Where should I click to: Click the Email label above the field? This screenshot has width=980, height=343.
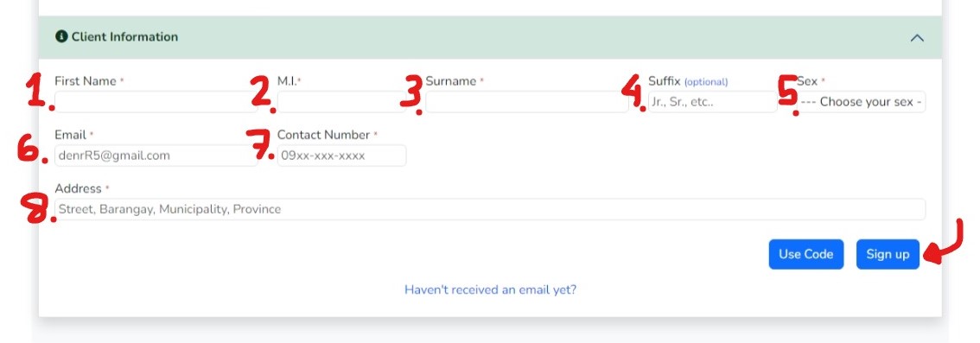70,135
